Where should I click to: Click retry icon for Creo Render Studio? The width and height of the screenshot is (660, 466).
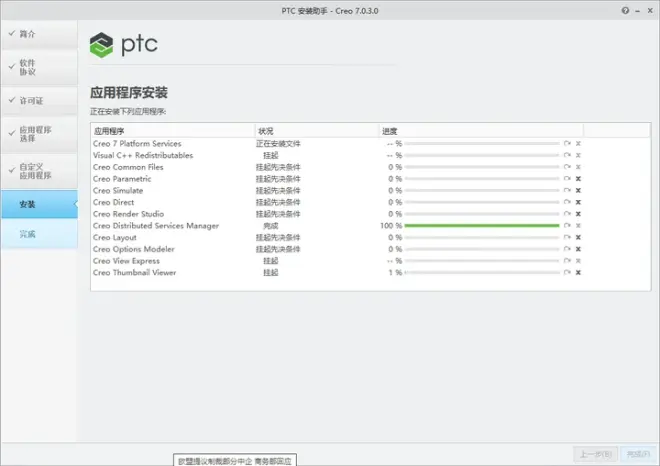coord(567,214)
